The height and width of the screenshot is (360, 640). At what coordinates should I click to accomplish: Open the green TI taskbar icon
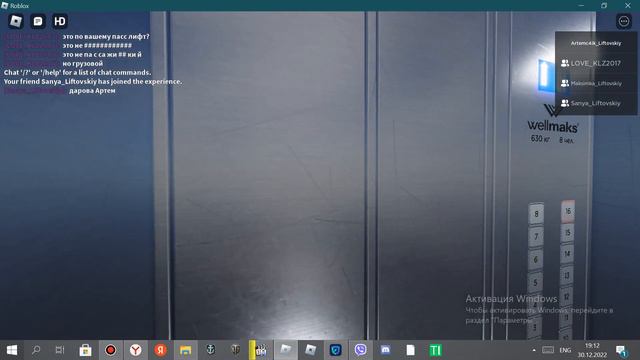(x=436, y=350)
